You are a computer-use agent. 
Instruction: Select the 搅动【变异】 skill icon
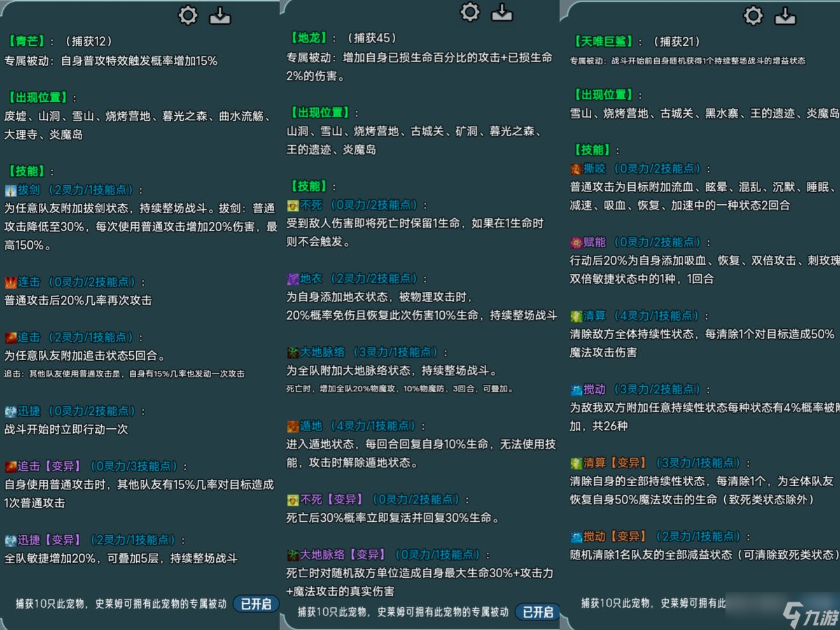coord(576,537)
